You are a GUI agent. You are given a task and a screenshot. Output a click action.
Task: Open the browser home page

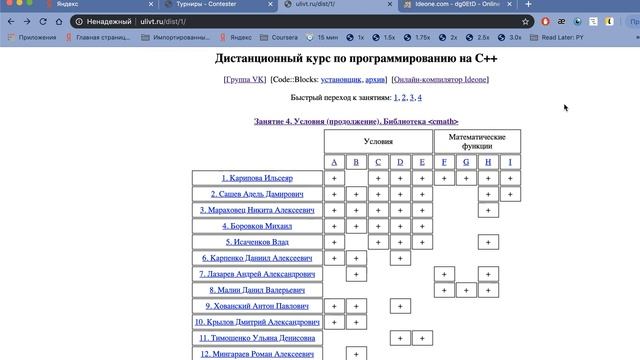59,22
